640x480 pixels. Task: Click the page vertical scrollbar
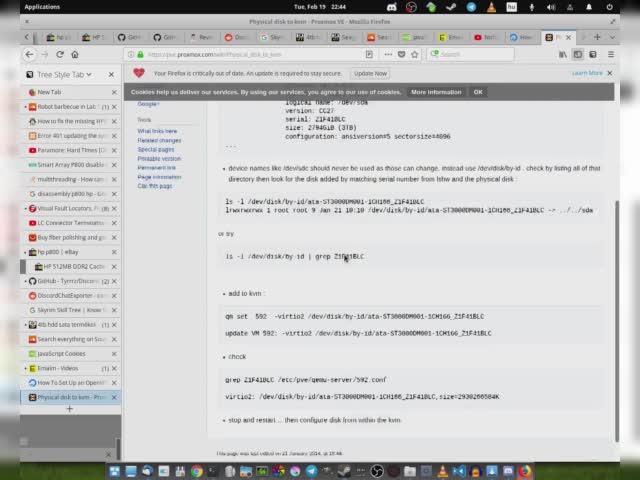pyautogui.click(x=617, y=320)
